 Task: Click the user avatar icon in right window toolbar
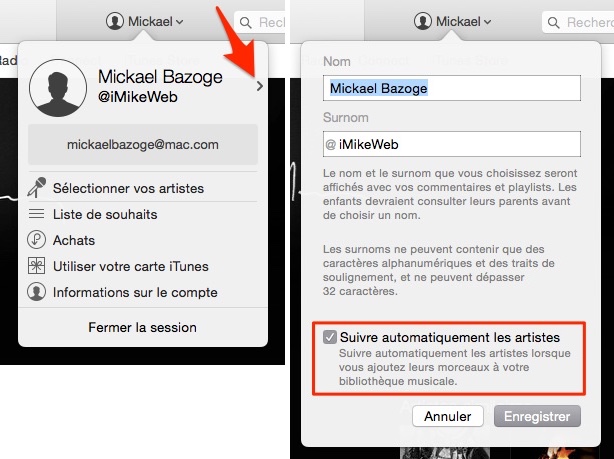pyautogui.click(x=423, y=21)
